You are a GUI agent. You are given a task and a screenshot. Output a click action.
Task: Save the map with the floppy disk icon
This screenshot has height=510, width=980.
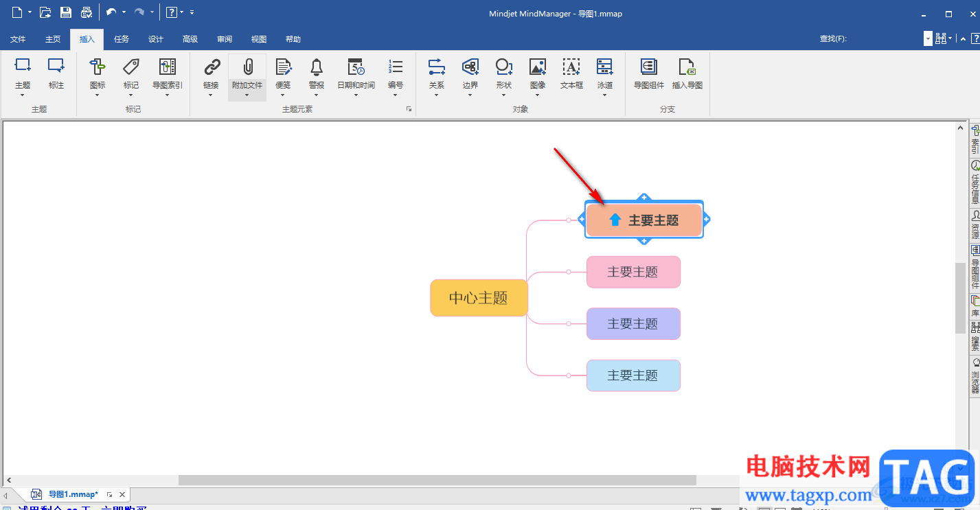click(x=66, y=12)
